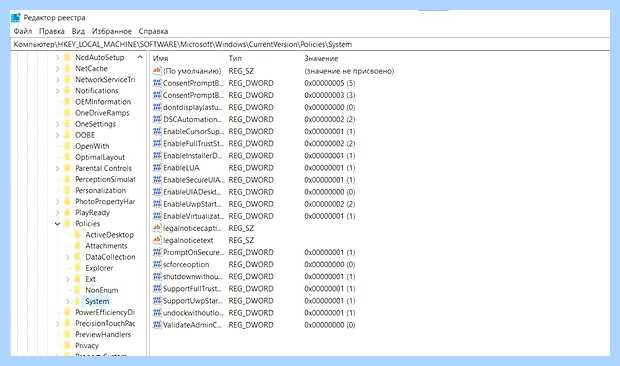Click the (По умолчанию) string value icon
Image resolution: width=620 pixels, height=366 pixels.
click(157, 71)
